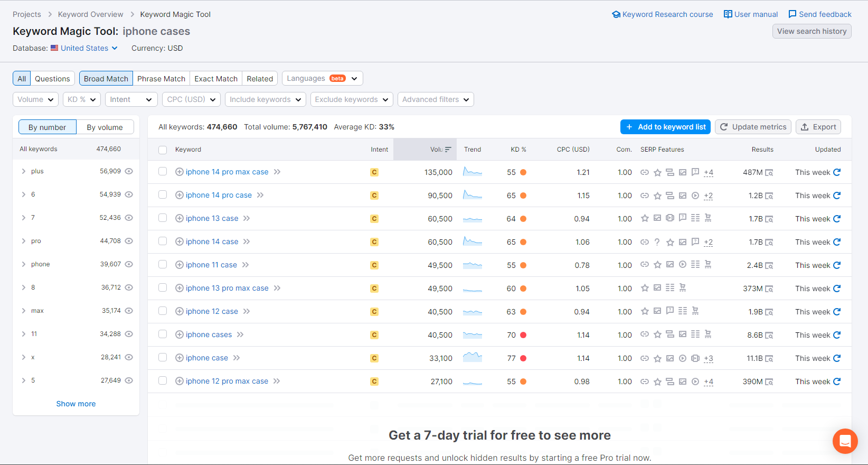
Task: Check the iphone 14 pro max case row
Action: pyautogui.click(x=163, y=171)
